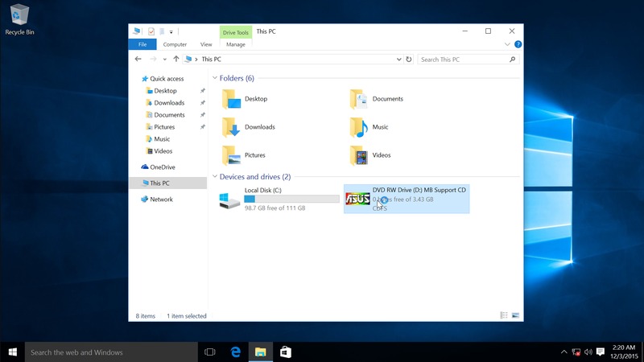Click the Help question mark icon
Viewport: 644px width, 362px height.
tap(518, 44)
